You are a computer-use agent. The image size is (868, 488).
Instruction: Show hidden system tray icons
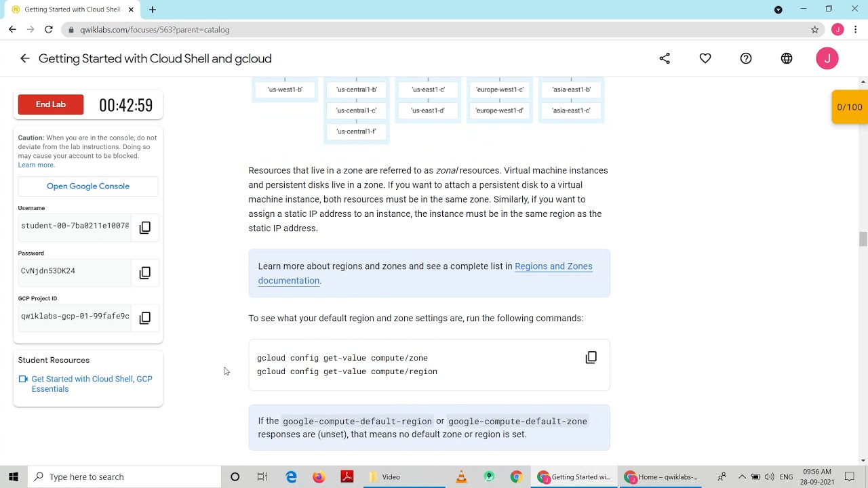tap(742, 476)
